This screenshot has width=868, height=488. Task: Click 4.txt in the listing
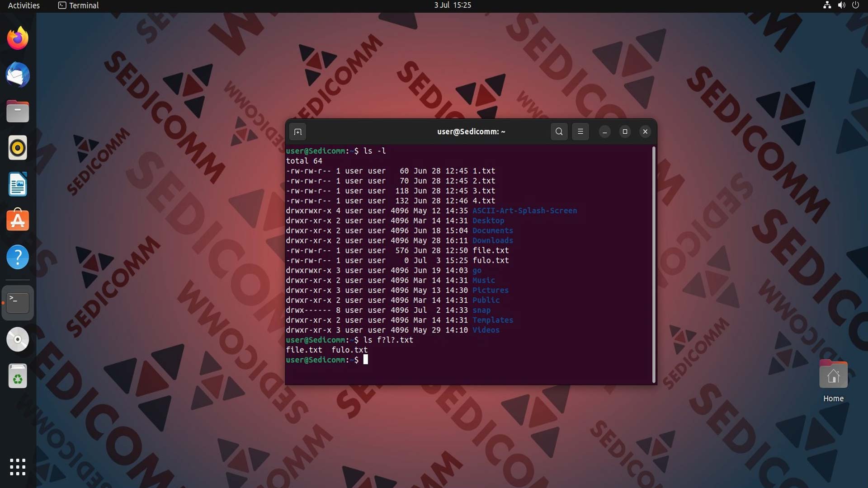point(484,201)
